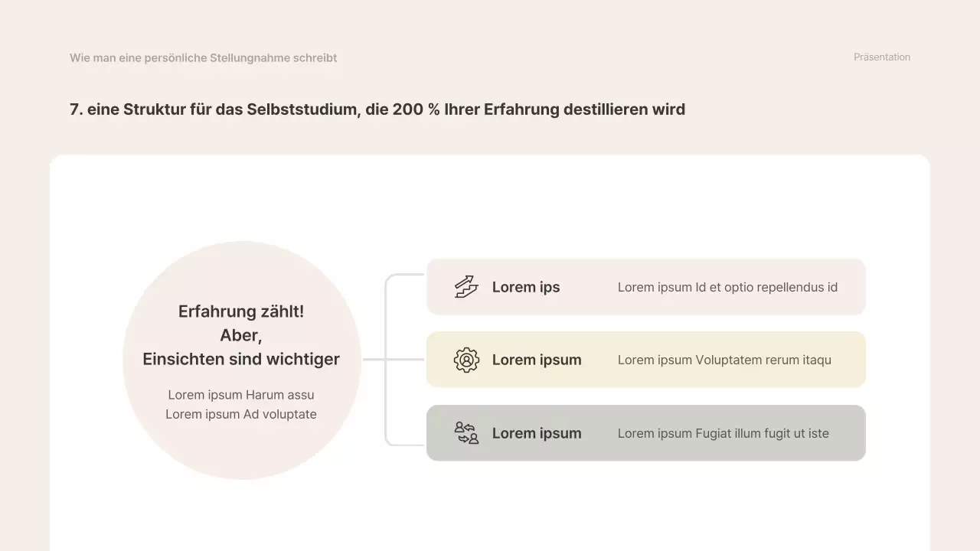Click the slide title about Selbststudium Struktur
Screen dimensions: 980x551
pos(377,109)
